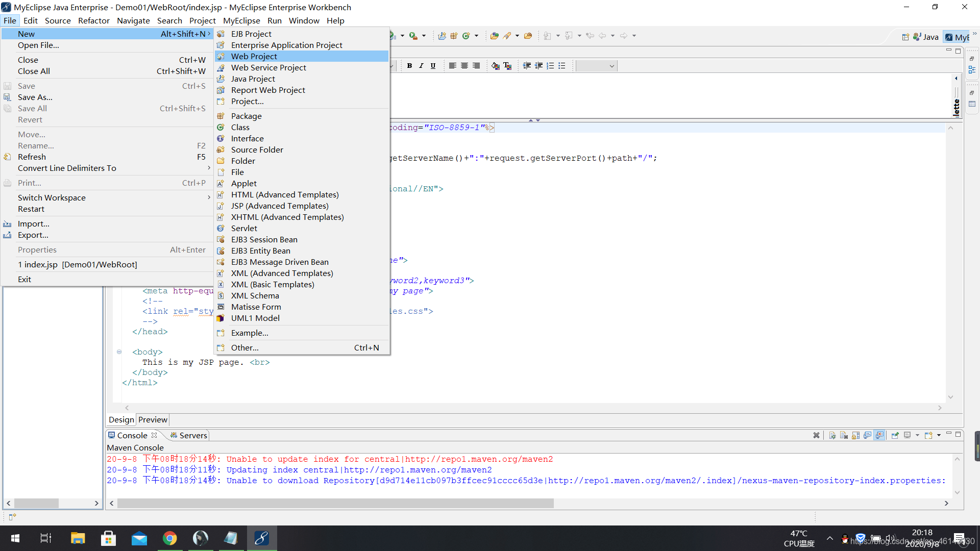Click the Open Task folder toolbar icon
Screen dimensions: 980x551
click(528, 36)
